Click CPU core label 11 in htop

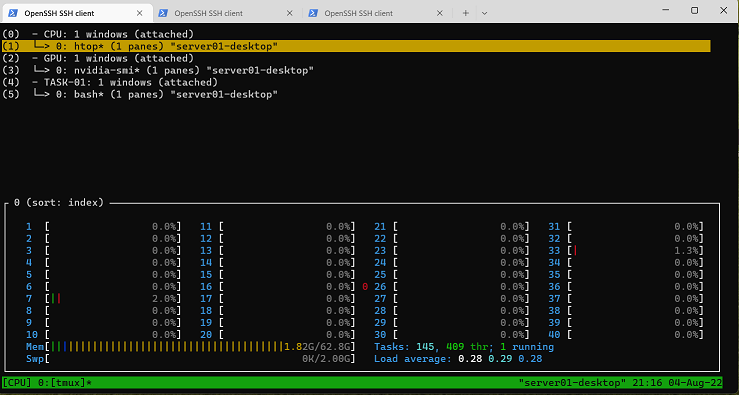[206, 226]
